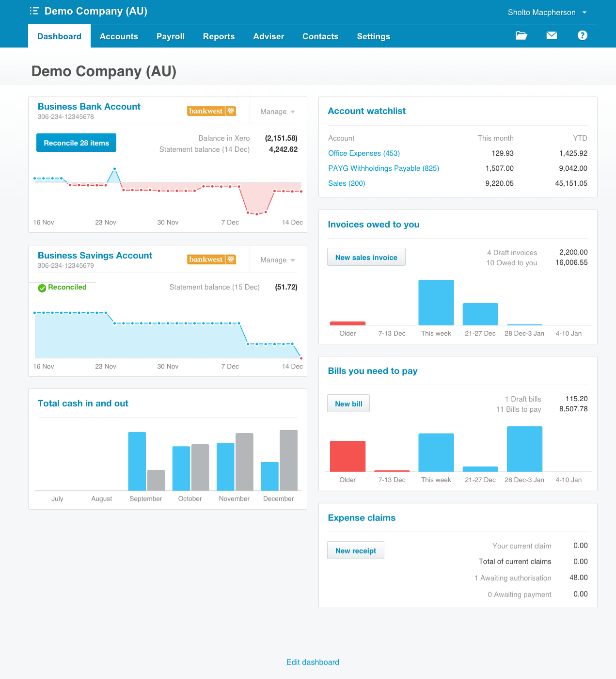The image size is (616, 679).
Task: Click the Bankwest logo on Business Savings Account
Action: click(211, 259)
